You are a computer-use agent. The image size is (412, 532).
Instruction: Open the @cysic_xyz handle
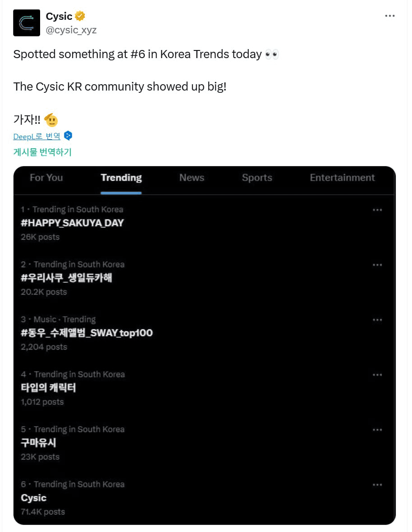click(71, 30)
